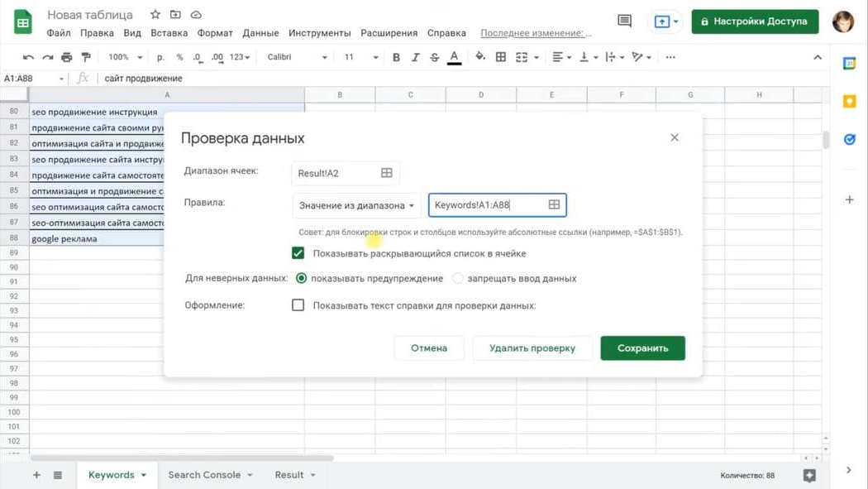Uncheck show dropdown list in cell checkbox
The image size is (868, 489).
click(298, 253)
